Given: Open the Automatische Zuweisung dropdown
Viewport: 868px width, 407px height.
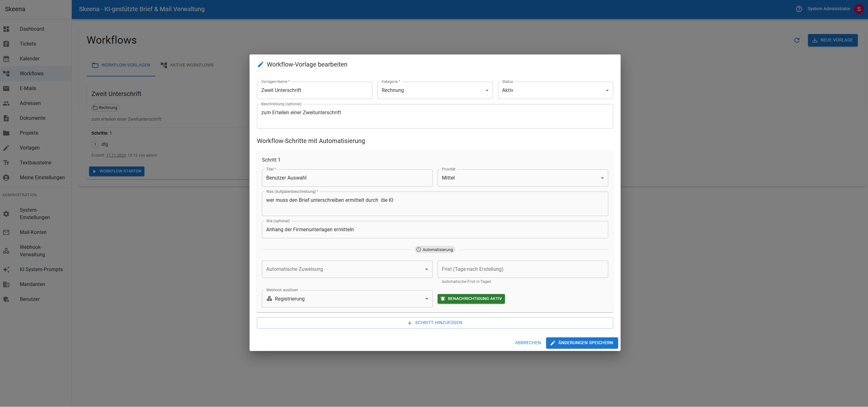Looking at the screenshot, I should click(x=347, y=269).
